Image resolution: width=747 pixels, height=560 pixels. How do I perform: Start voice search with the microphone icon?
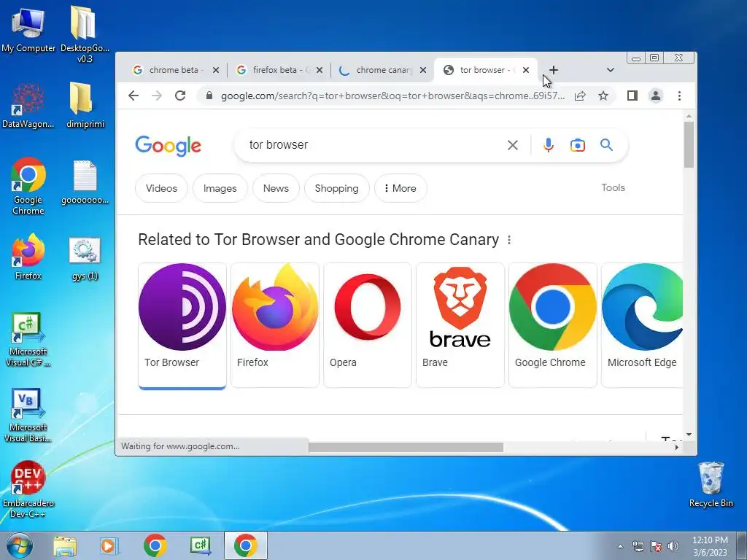tap(549, 145)
